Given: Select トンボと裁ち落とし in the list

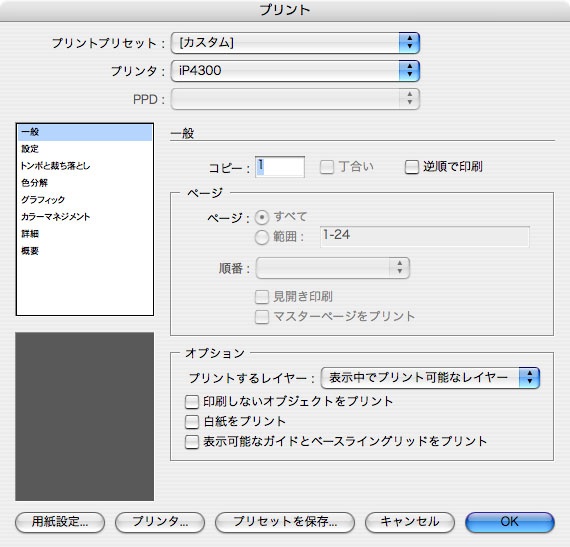Looking at the screenshot, I should point(84,166).
